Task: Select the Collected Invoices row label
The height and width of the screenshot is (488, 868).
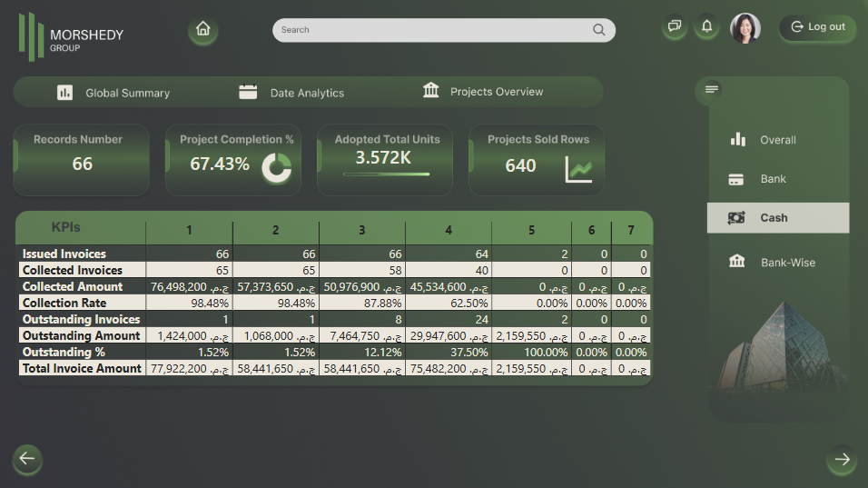Action: pos(73,270)
